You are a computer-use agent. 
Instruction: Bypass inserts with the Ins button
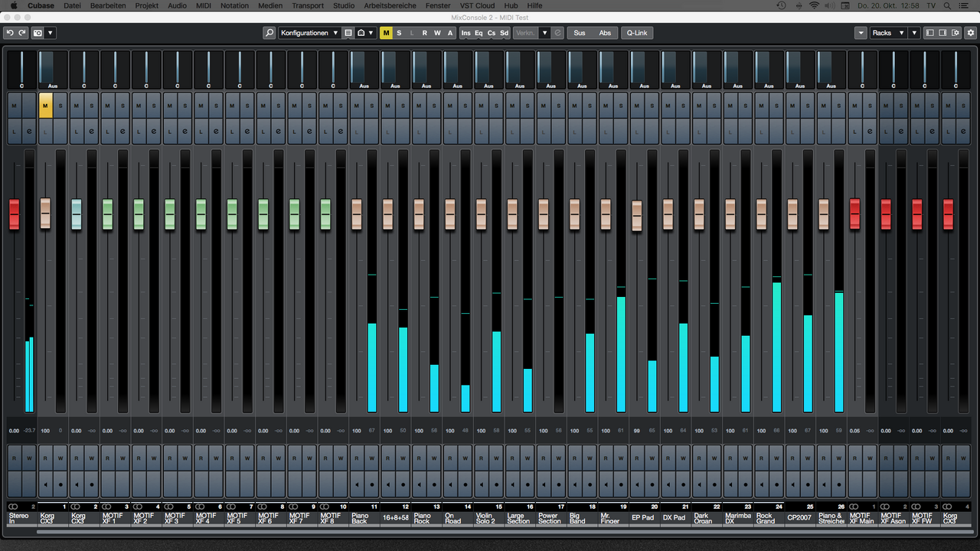(465, 33)
